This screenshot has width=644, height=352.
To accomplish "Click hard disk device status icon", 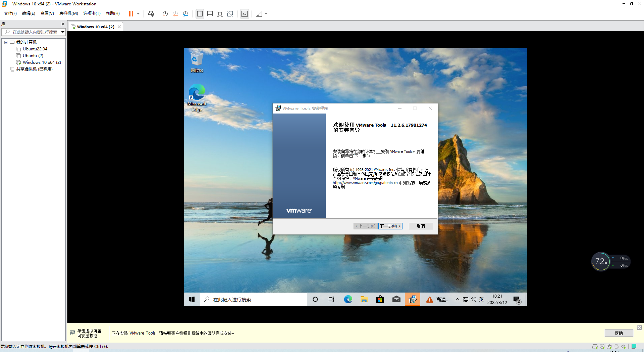I will coord(595,347).
